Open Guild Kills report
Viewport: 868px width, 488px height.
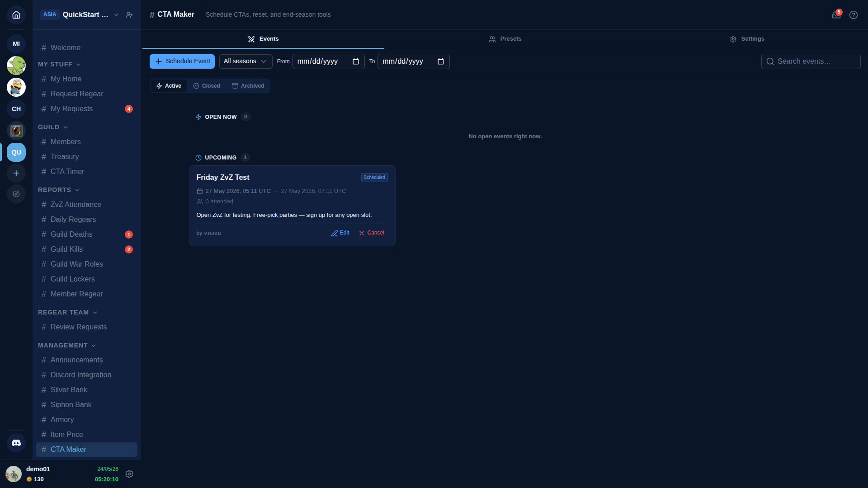(x=87, y=249)
